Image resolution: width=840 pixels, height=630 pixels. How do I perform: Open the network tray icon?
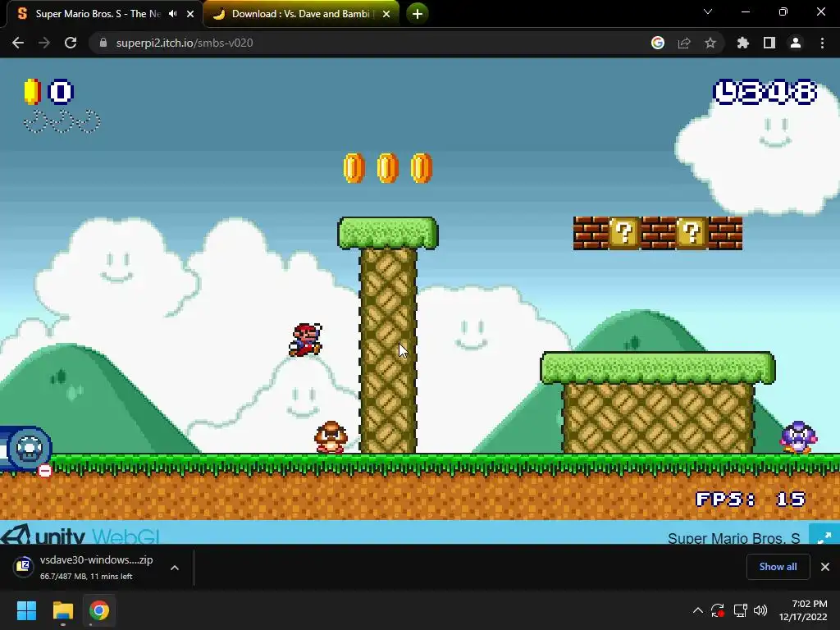741,610
